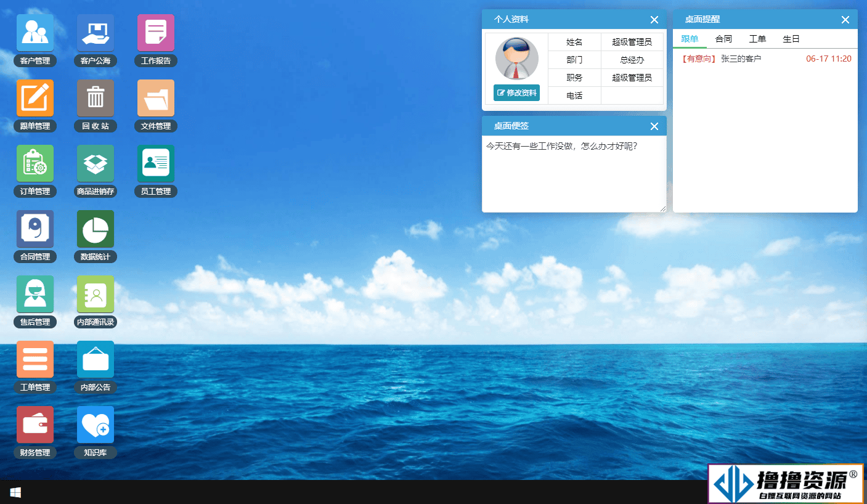867x504 pixels.
Task: Switch to the 生日 tab
Action: click(791, 39)
